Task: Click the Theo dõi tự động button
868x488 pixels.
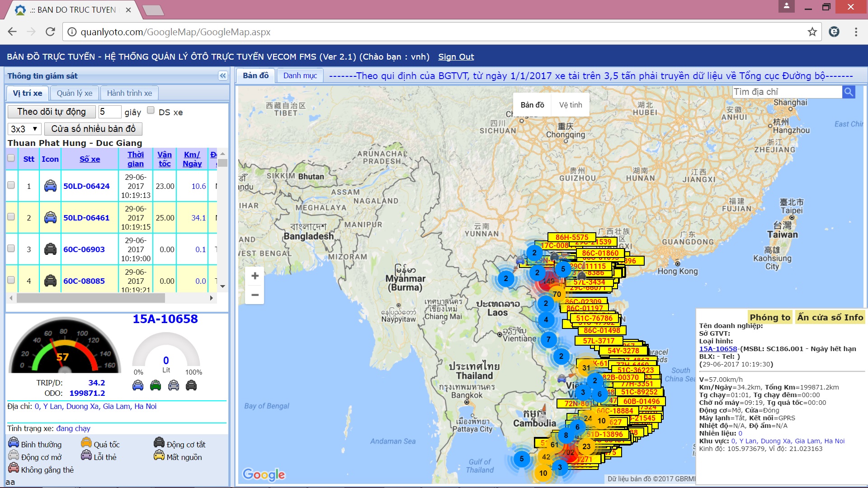Action: (x=52, y=112)
